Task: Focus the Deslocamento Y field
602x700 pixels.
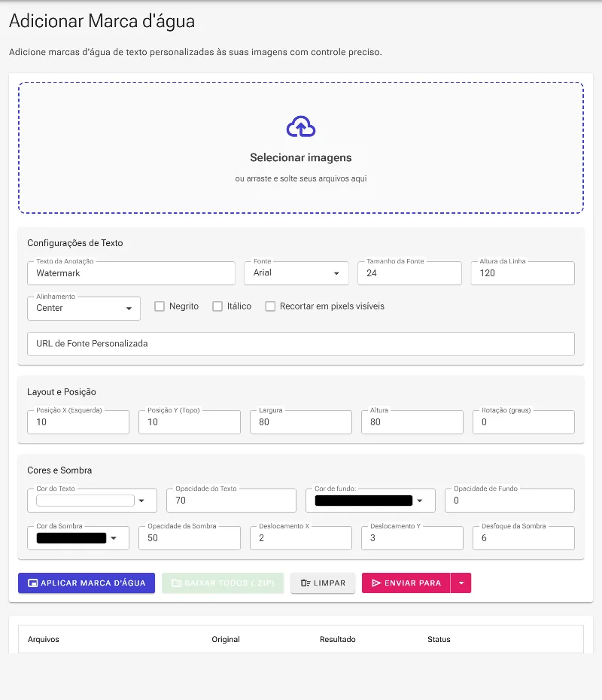Action: (x=412, y=538)
